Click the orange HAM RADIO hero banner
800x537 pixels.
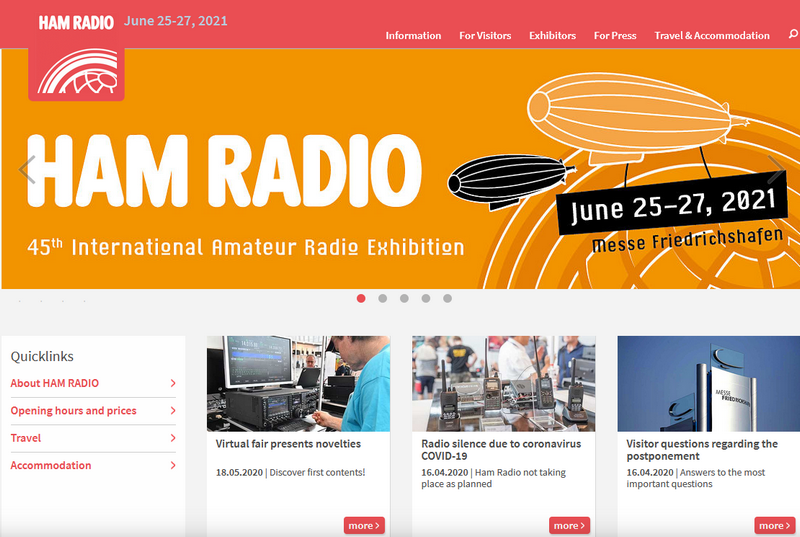(x=401, y=169)
